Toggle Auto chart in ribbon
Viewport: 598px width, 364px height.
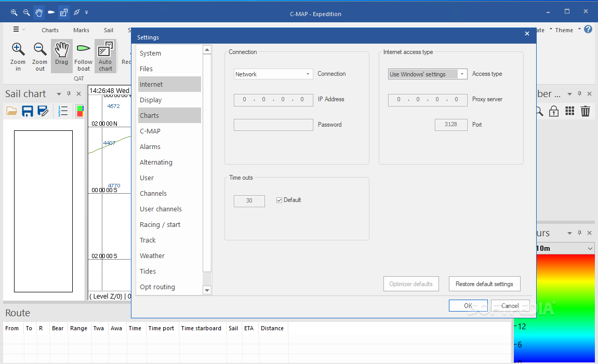point(105,56)
